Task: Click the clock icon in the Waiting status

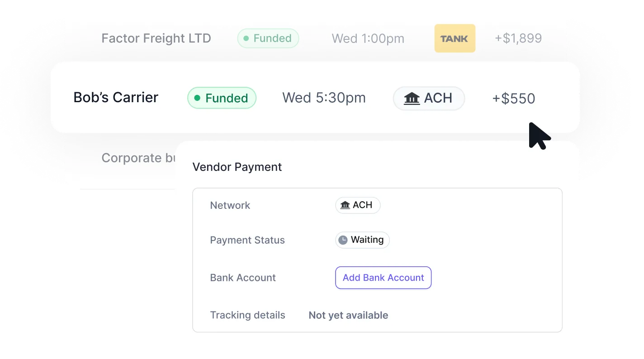Action: click(343, 240)
